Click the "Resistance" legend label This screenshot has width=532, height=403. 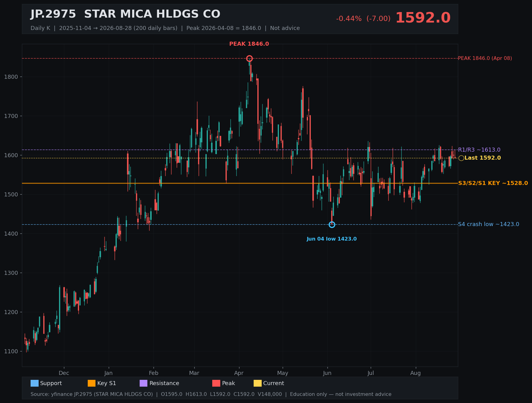tap(164, 383)
